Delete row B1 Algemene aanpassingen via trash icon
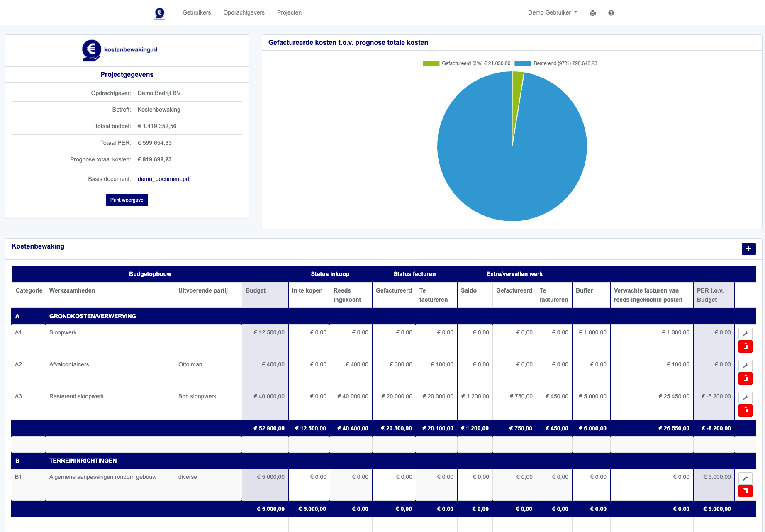The width and height of the screenshot is (765, 532). coord(746,491)
